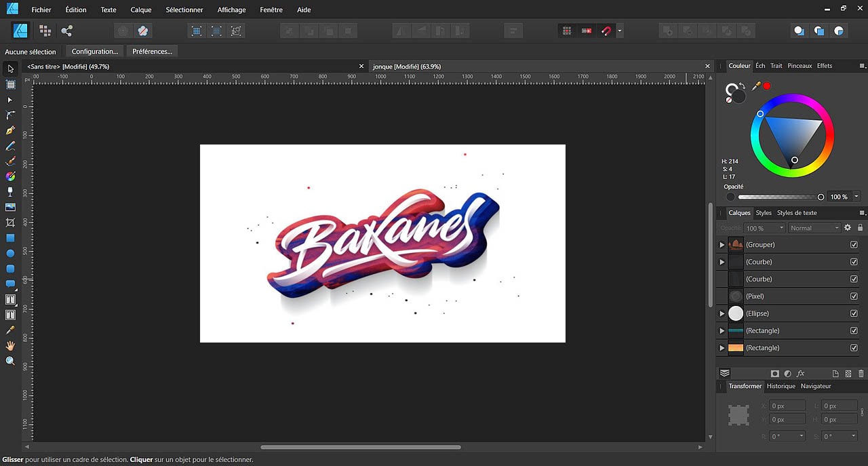Open the Affichage menu
Screen dimensions: 868x466
231,9
